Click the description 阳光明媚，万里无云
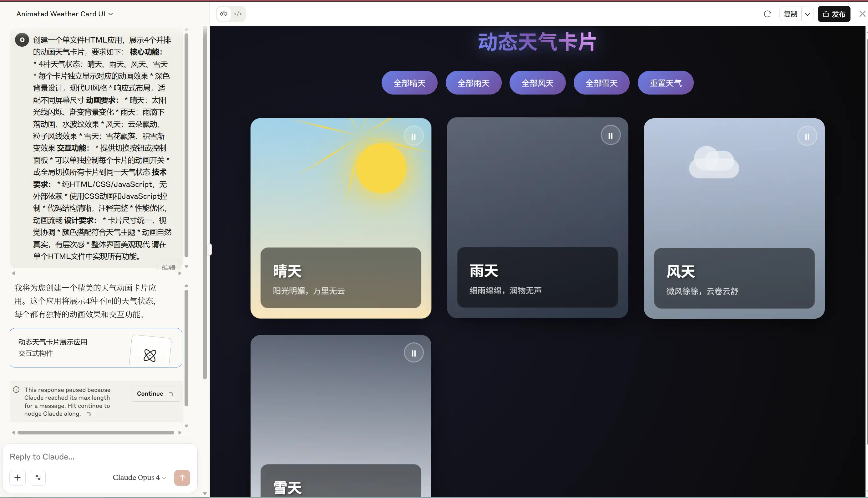The image size is (868, 498). 309,291
